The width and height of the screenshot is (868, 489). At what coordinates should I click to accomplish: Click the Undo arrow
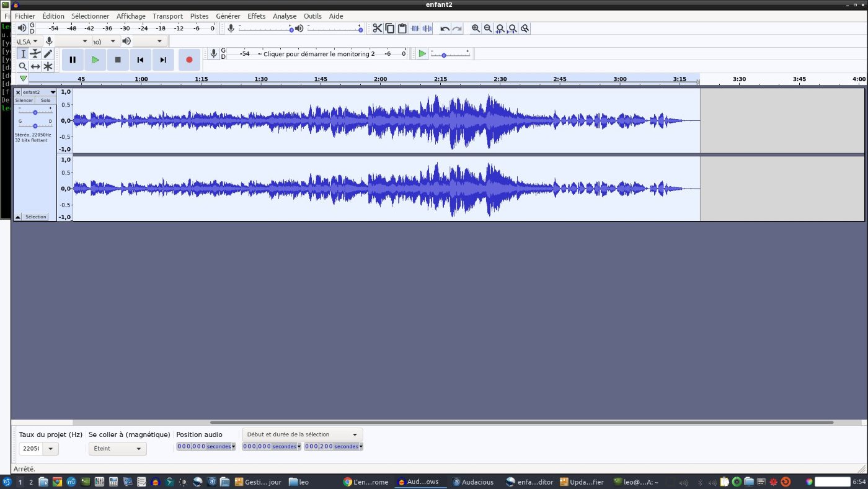(445, 29)
